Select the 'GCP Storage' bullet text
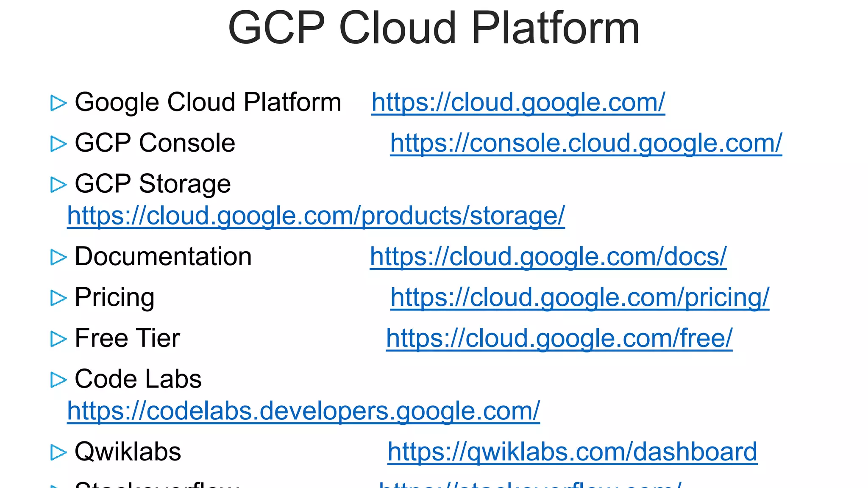This screenshot has height=488, width=868. [x=153, y=184]
